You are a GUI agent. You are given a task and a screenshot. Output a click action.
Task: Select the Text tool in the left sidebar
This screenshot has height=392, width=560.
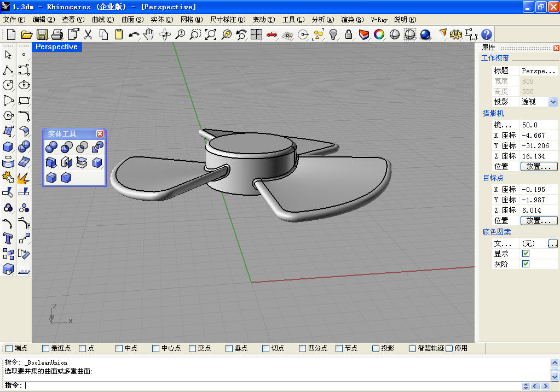pyautogui.click(x=8, y=238)
